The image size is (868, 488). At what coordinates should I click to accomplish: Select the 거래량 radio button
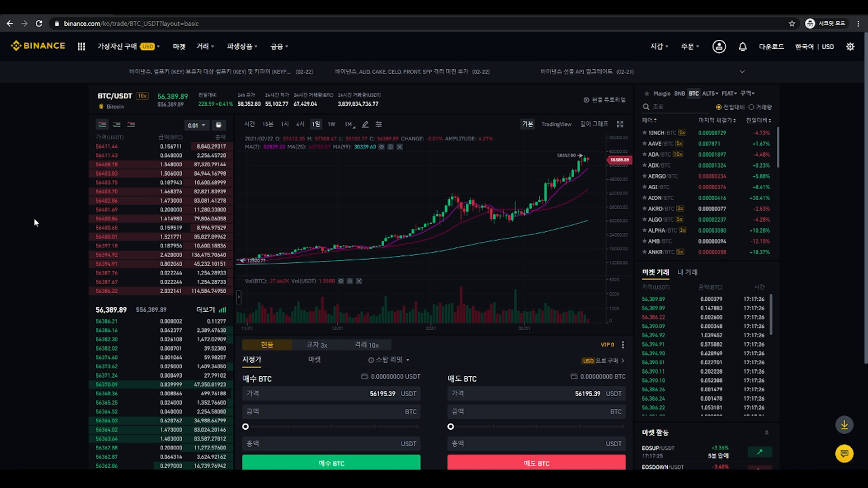tap(751, 107)
